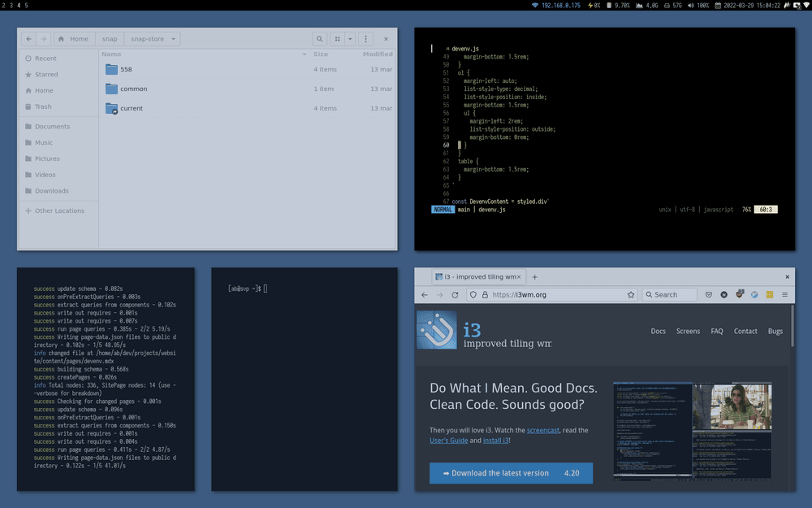Reload the i3wm.org page

pos(455,295)
